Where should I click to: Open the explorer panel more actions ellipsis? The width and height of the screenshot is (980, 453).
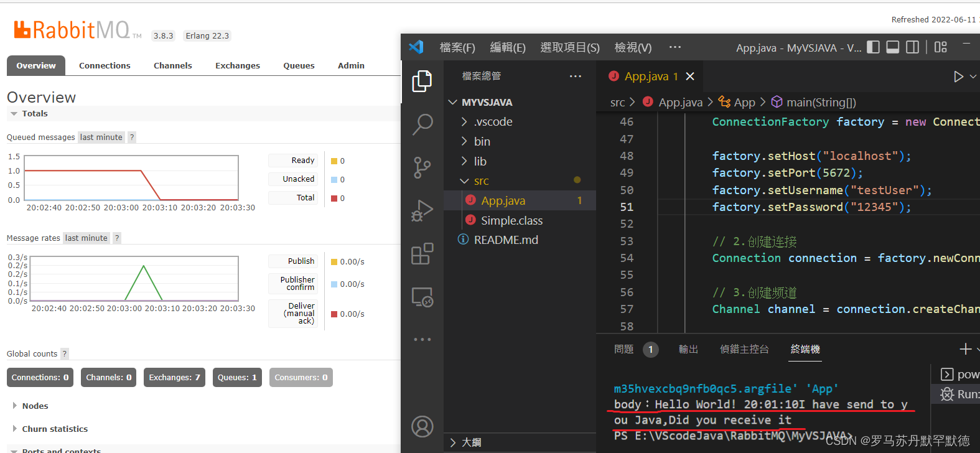576,76
